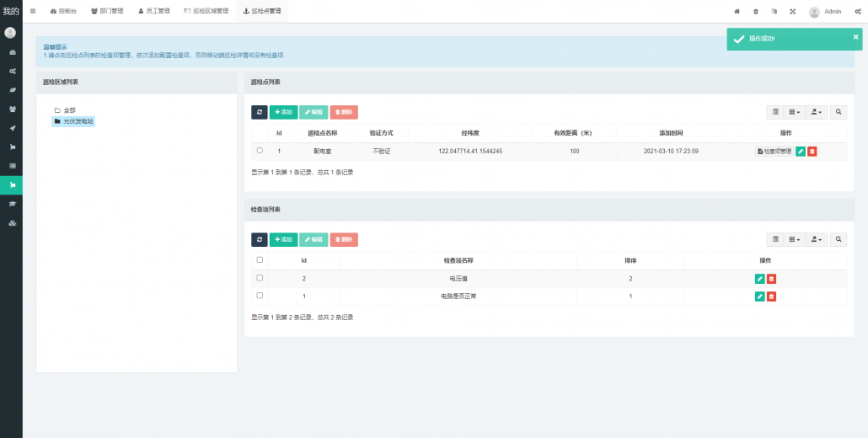The width and height of the screenshot is (868, 438).
Task: Check the box for 电压值 row
Action: pyautogui.click(x=260, y=278)
